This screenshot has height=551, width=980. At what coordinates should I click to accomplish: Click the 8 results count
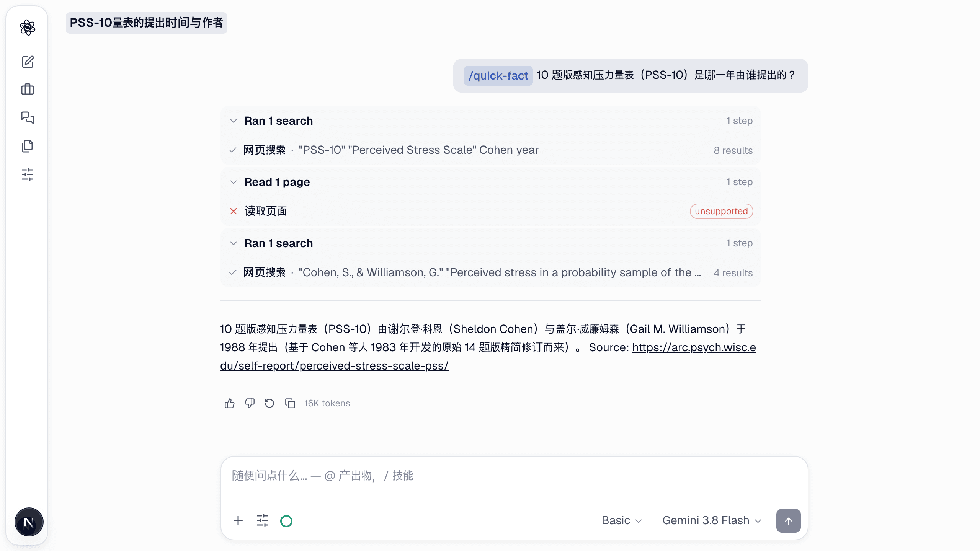pos(733,150)
